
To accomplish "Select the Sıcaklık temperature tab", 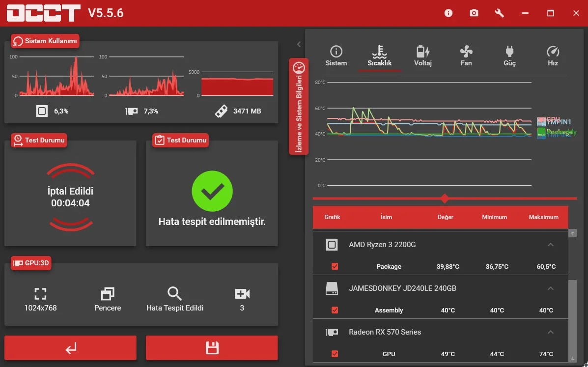I will pyautogui.click(x=380, y=56).
